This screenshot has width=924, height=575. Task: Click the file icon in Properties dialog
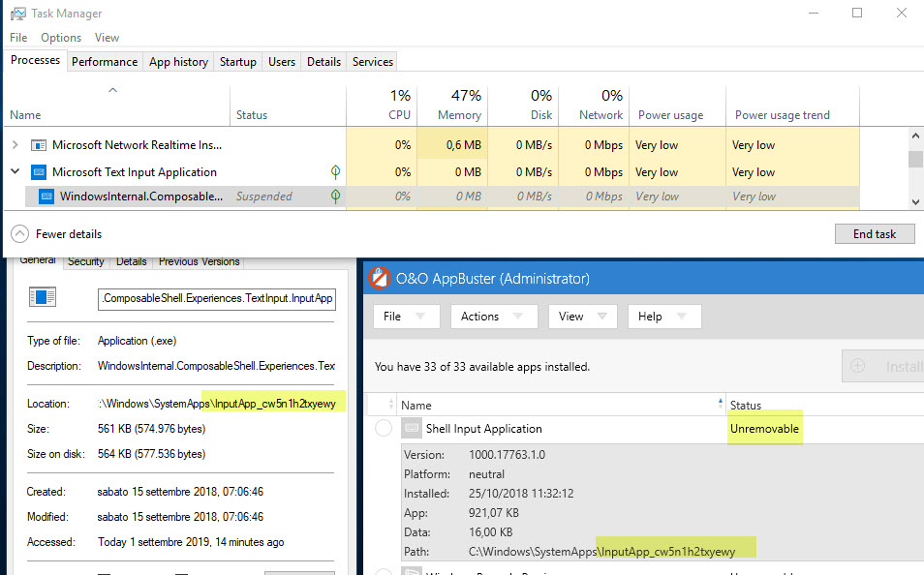(43, 297)
